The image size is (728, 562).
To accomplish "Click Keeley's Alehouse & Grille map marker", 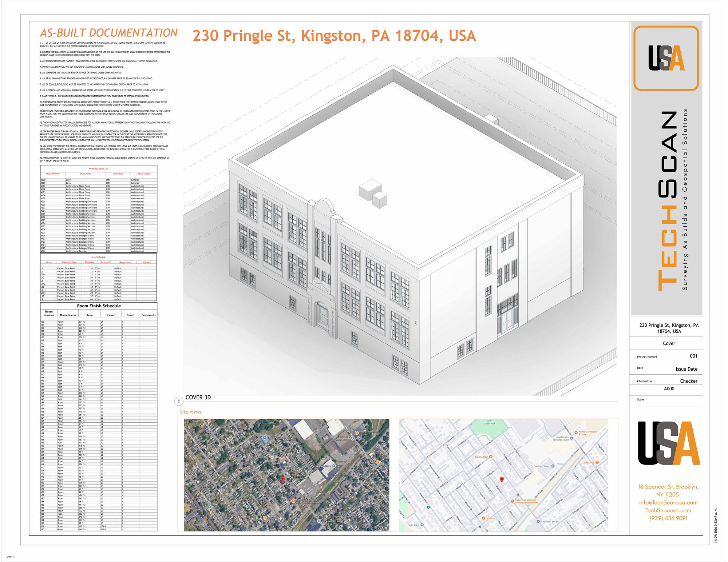I will click(576, 433).
